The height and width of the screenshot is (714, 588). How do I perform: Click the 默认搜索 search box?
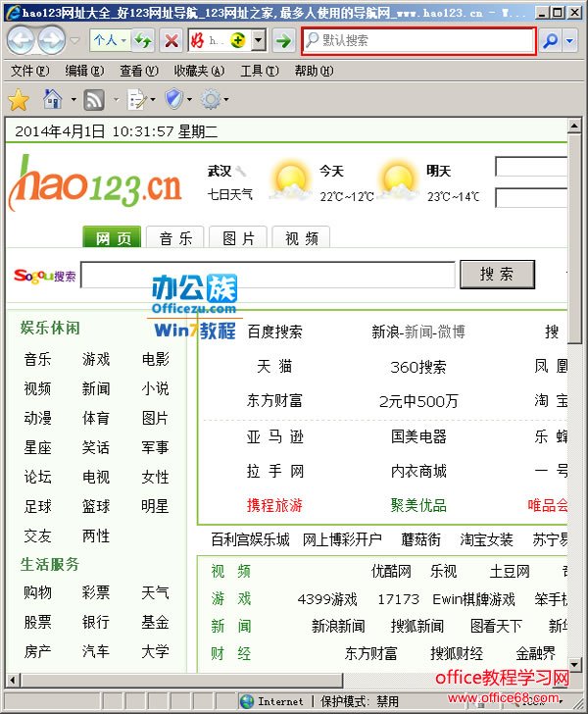(x=418, y=40)
